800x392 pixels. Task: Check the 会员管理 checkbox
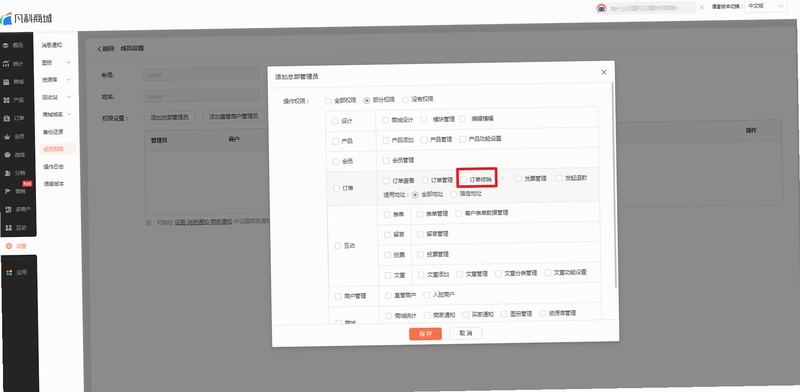click(x=386, y=160)
